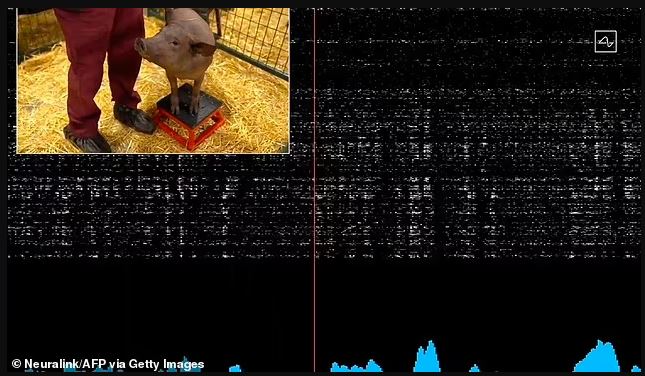645x376 pixels.
Task: Click the small blue bump at the far right edge
Action: click(636, 369)
